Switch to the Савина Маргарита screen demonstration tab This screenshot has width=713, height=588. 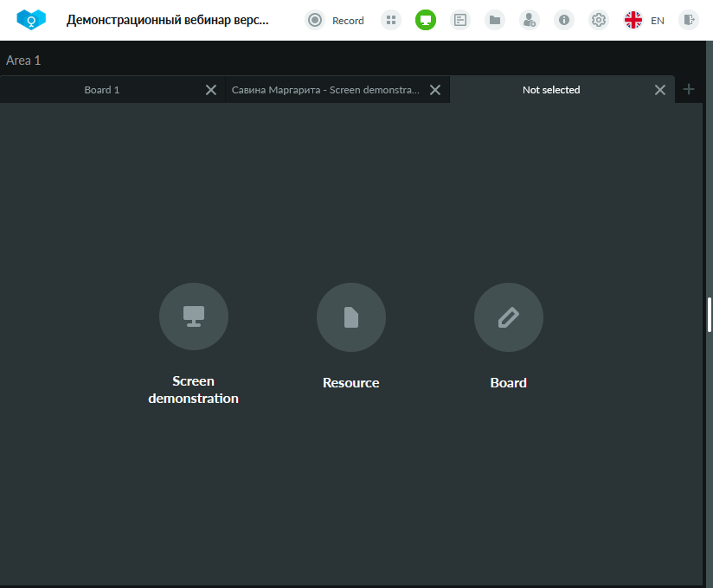coord(325,90)
